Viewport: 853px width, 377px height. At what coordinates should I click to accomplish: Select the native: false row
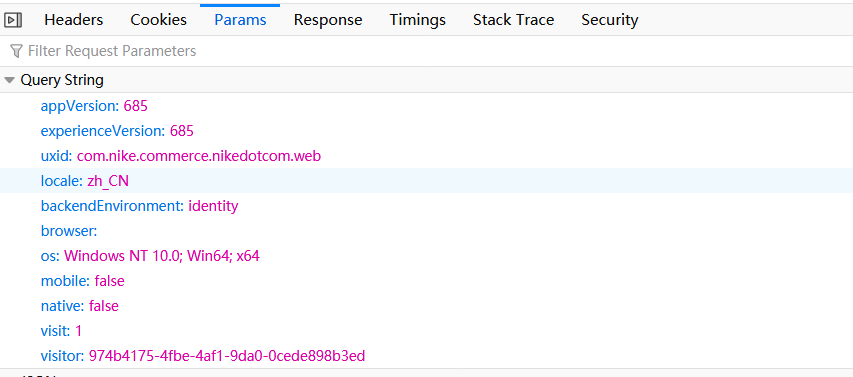426,306
